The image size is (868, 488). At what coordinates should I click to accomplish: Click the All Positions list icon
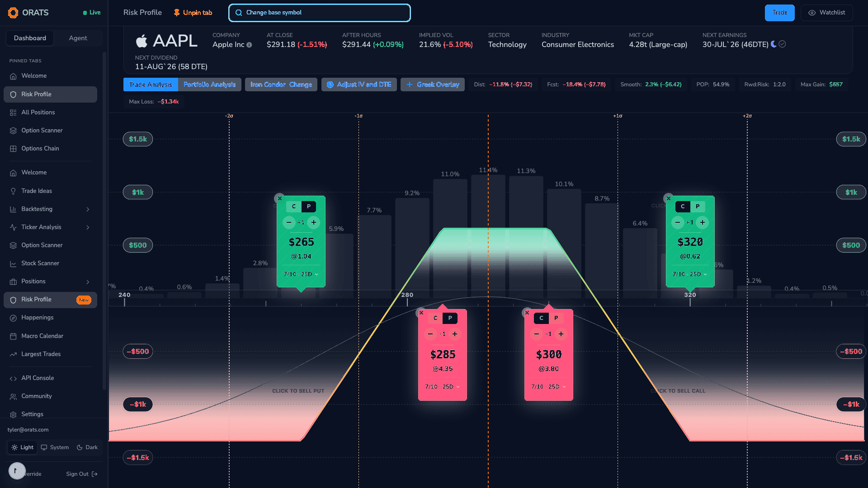(x=13, y=113)
